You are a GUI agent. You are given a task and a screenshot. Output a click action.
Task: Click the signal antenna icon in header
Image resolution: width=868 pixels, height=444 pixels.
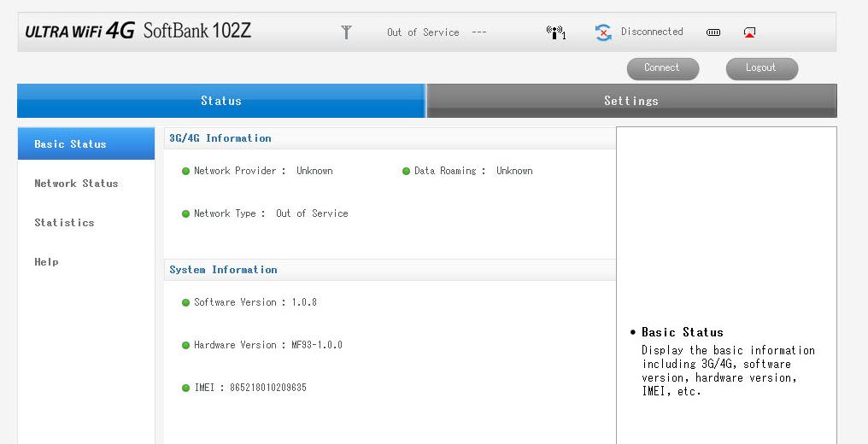346,32
